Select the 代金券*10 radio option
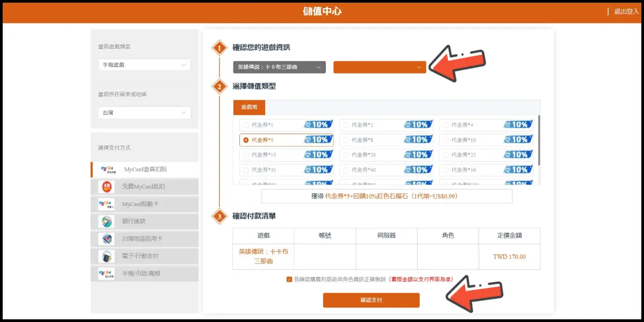 [x=445, y=140]
